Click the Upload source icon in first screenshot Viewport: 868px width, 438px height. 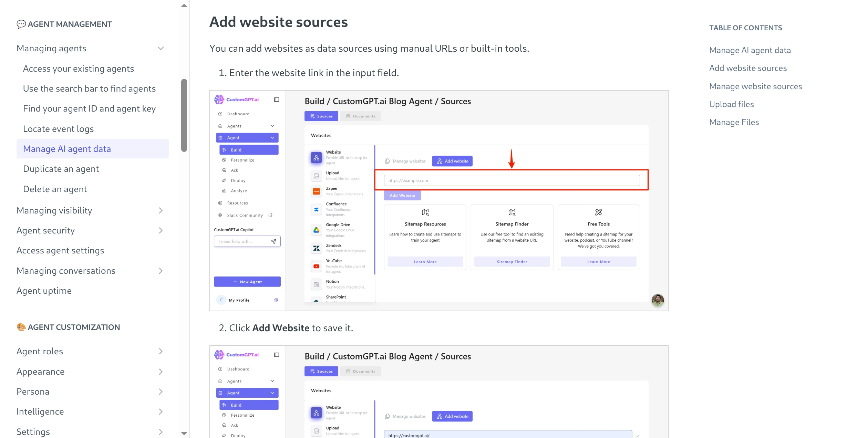(316, 176)
